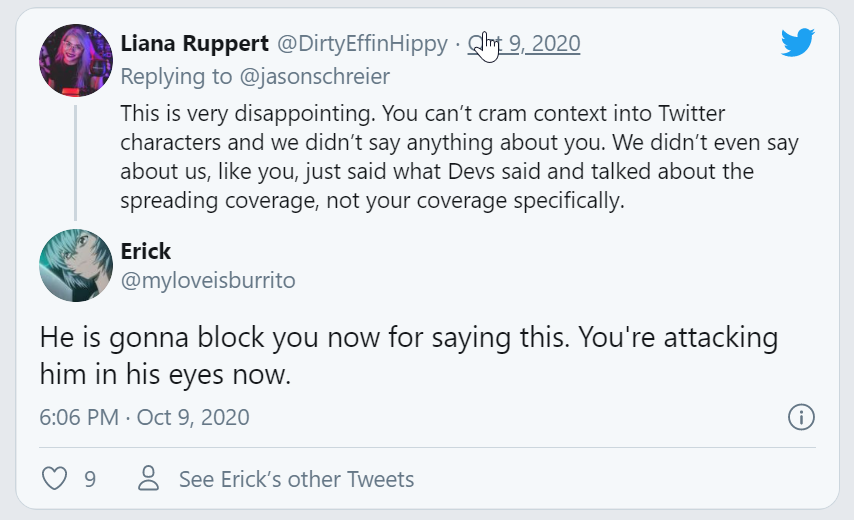Open the parent tweet's Oct 9, 2020 date

click(x=524, y=44)
